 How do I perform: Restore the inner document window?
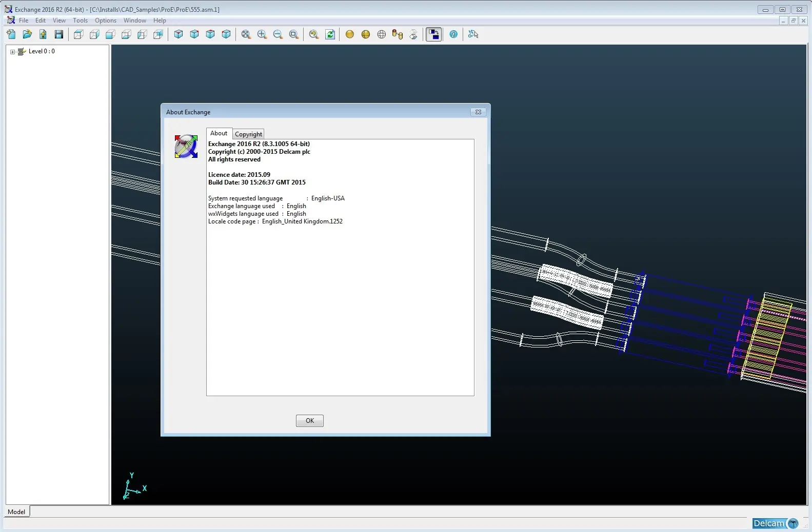(793, 21)
